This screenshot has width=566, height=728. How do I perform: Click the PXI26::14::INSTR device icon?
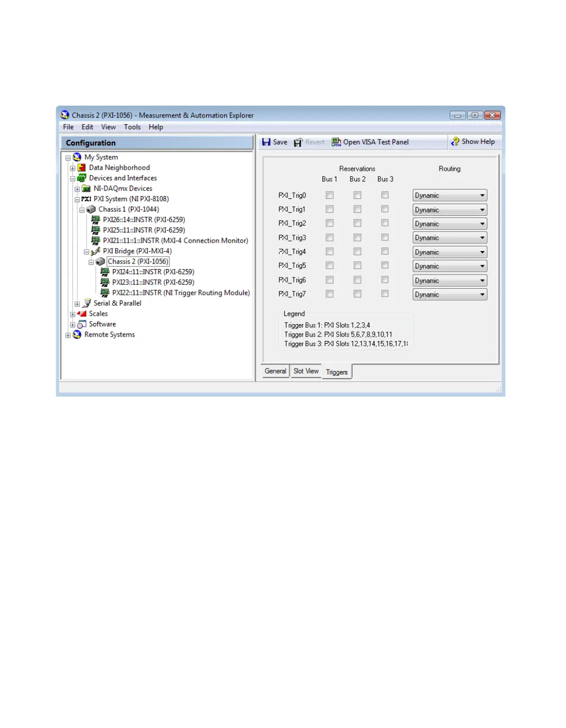[x=96, y=220]
